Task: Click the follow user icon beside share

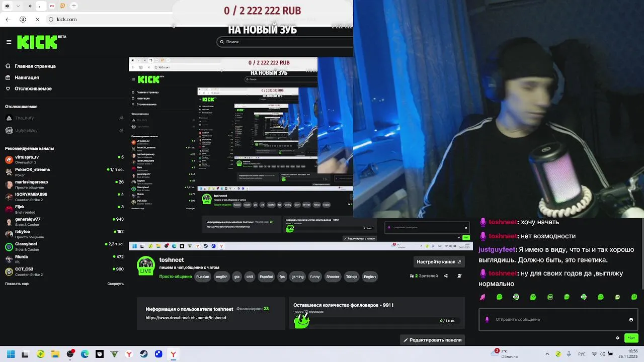Action: click(459, 276)
